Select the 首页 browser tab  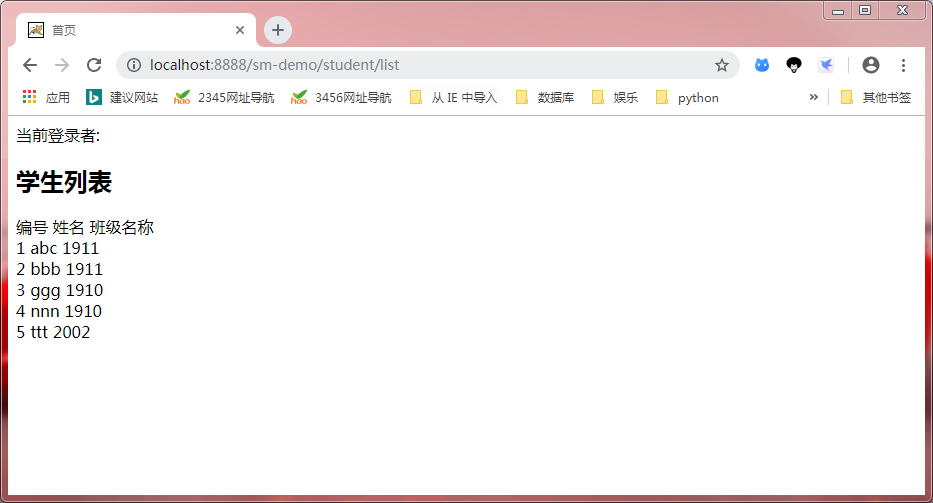136,30
